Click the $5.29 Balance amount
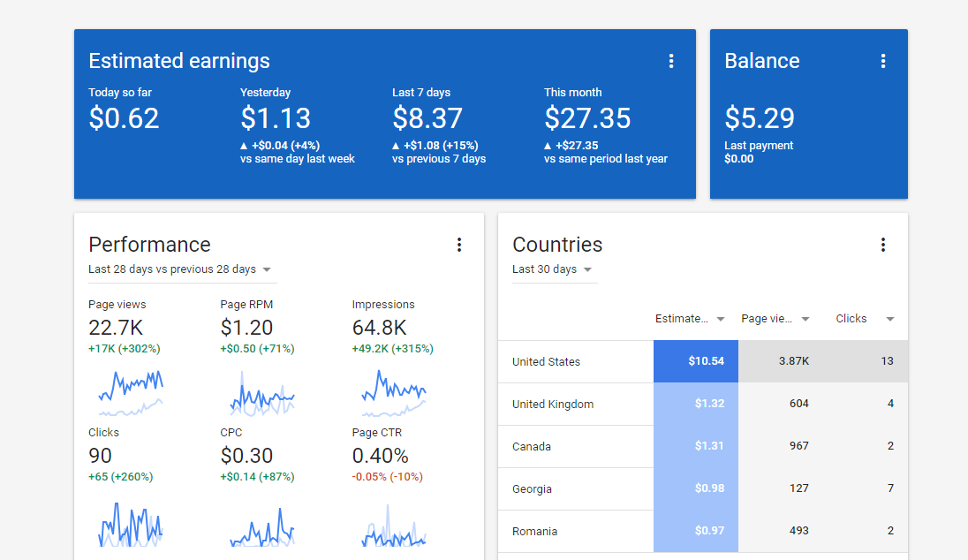This screenshot has width=968, height=560. point(760,118)
